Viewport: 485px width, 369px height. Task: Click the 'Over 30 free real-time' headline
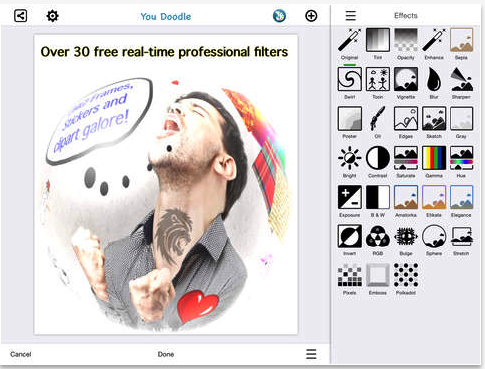coord(164,52)
